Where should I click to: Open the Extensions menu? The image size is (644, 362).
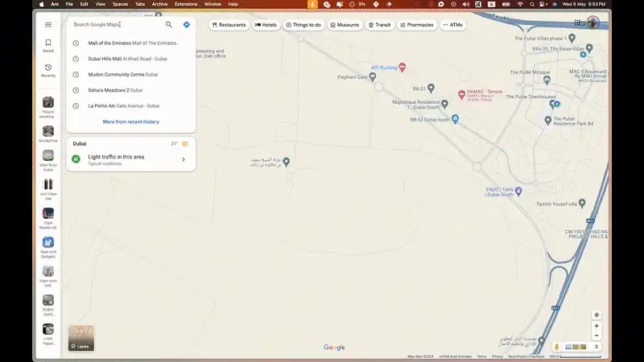(x=186, y=4)
